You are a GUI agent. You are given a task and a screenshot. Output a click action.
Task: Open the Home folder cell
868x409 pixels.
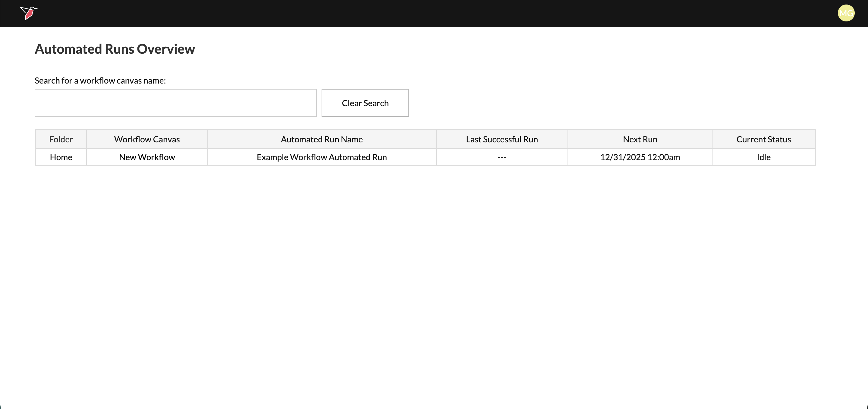click(61, 157)
